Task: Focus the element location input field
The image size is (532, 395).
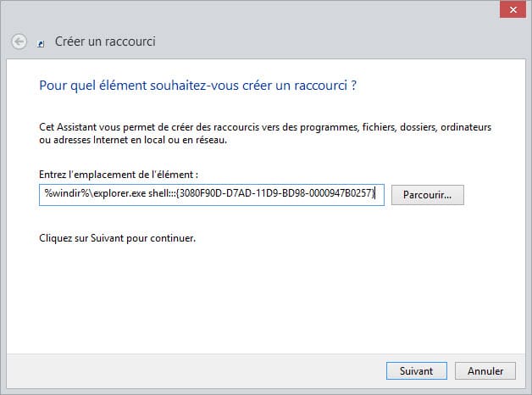Action: [x=212, y=195]
